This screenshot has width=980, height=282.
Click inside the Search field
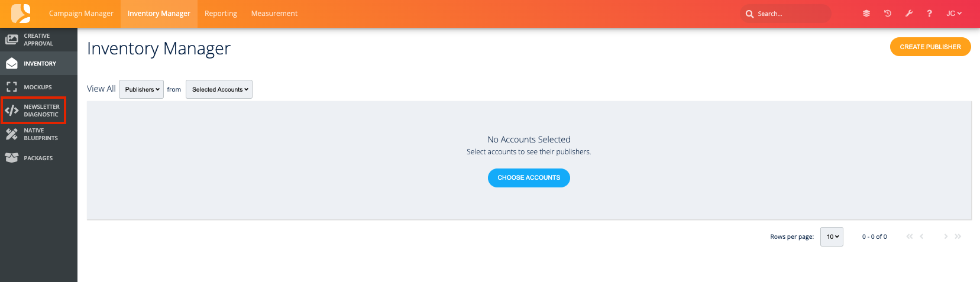pos(790,14)
